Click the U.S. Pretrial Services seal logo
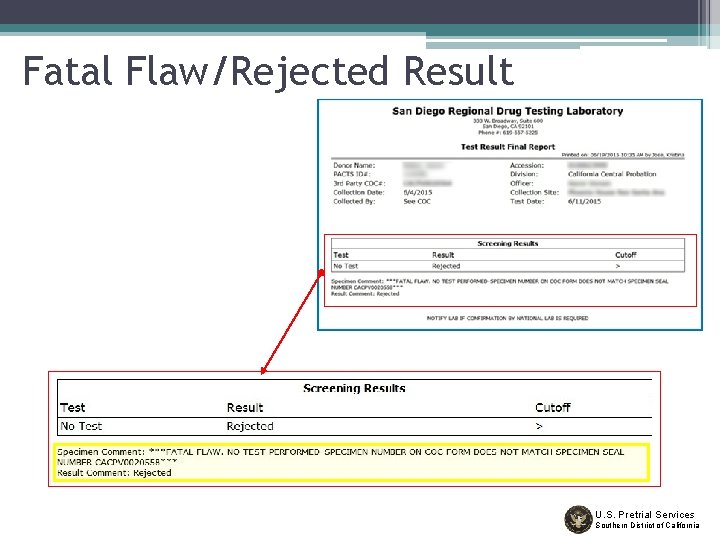 pyautogui.click(x=578, y=519)
